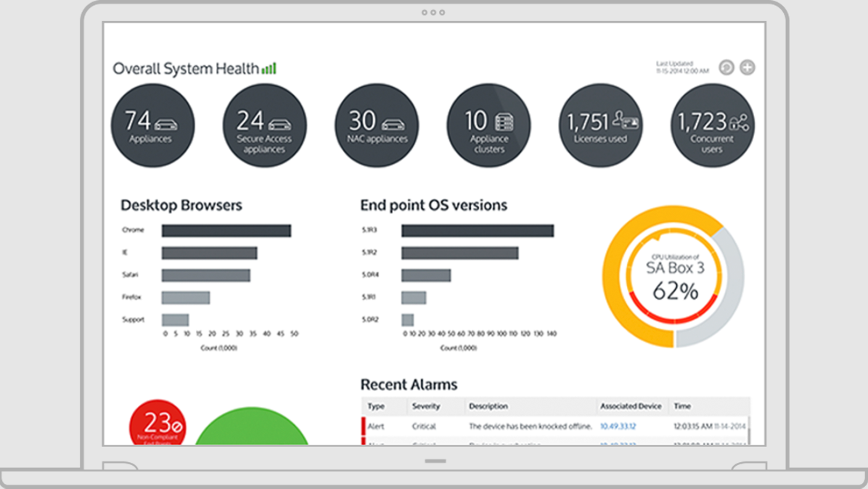Open the 74 Appliances circle

tap(153, 126)
